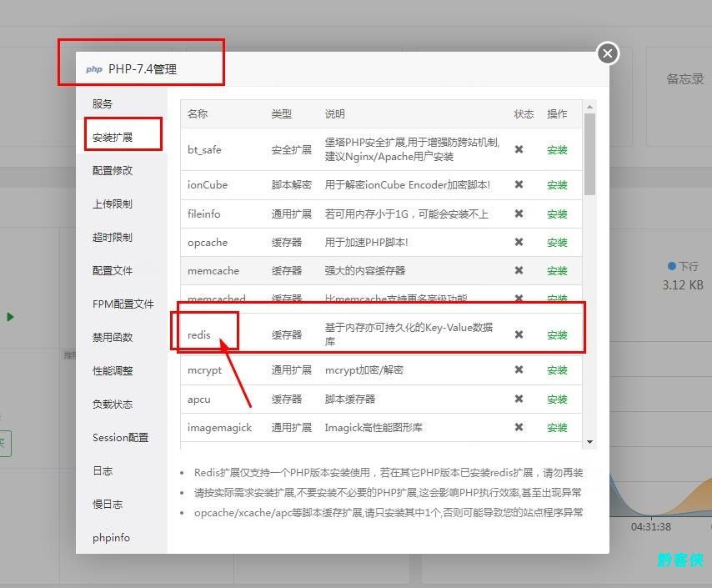Open the 日志 tab

tap(103, 470)
